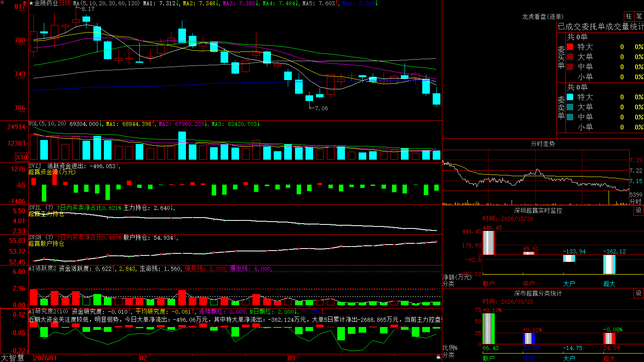Click 爆发线: 6.000 label
This screenshot has width=644, height=362.
point(250,268)
